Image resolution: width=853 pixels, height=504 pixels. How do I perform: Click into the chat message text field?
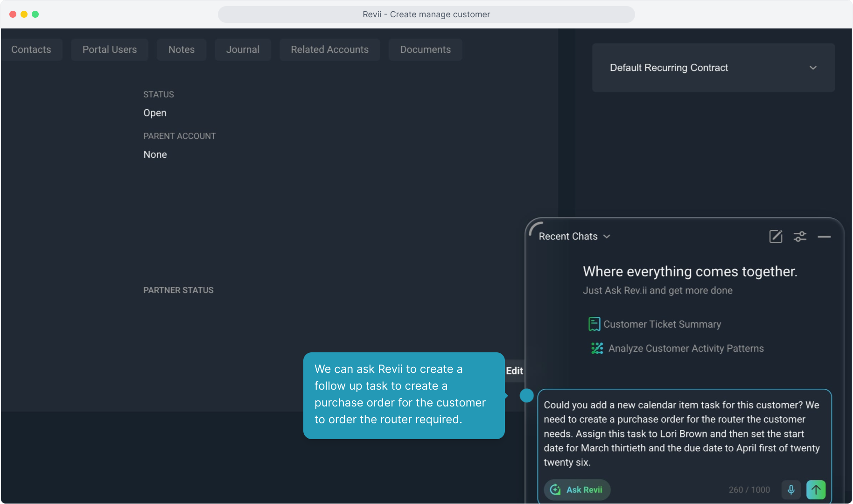coord(681,433)
